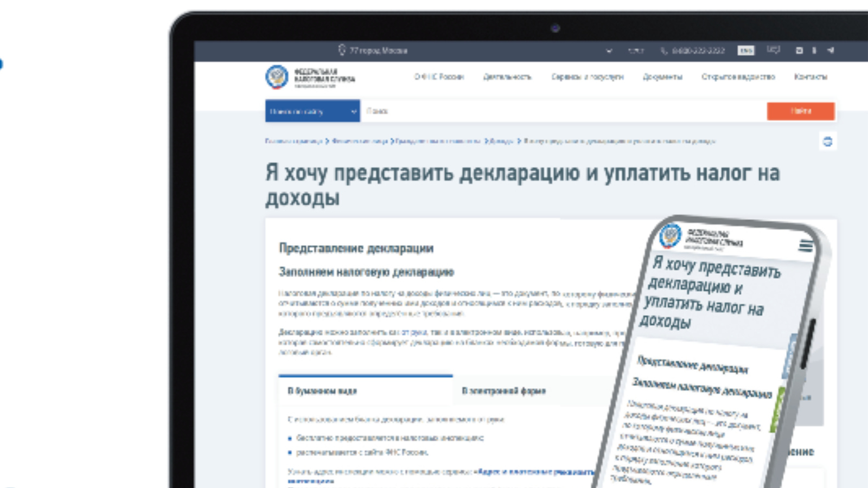The width and height of the screenshot is (868, 488).
Task: Switch to 'В бумажном виде' tab
Action: tap(322, 391)
